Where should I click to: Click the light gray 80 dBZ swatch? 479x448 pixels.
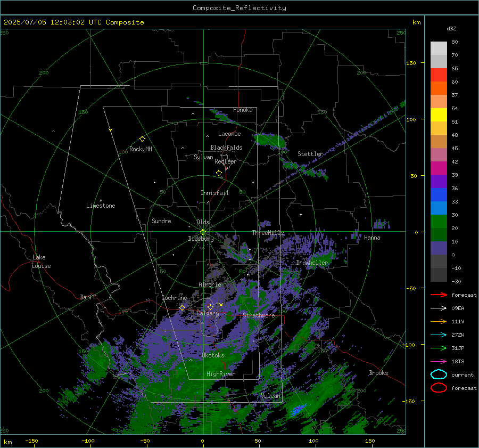[x=439, y=48]
